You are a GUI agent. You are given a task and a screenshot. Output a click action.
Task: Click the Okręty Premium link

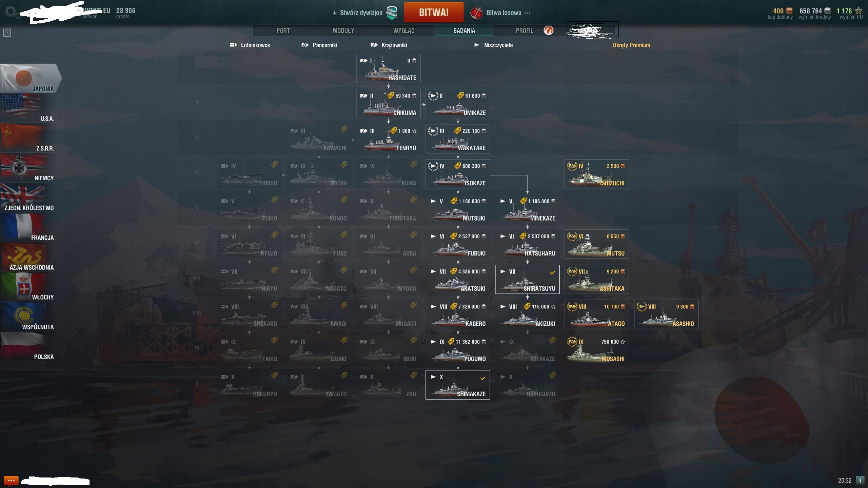pyautogui.click(x=631, y=45)
